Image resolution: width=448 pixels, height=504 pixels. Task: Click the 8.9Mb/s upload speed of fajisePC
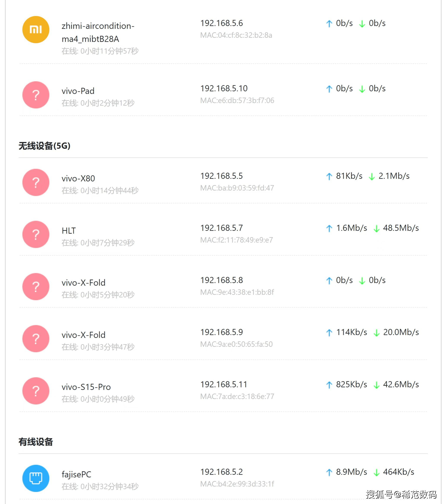coord(351,472)
